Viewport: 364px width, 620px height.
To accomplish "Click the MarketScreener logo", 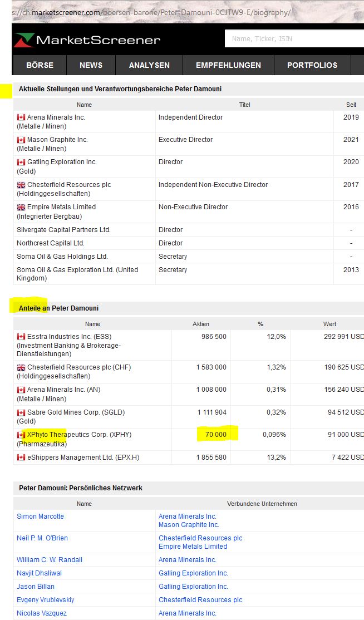I will coord(88,39).
